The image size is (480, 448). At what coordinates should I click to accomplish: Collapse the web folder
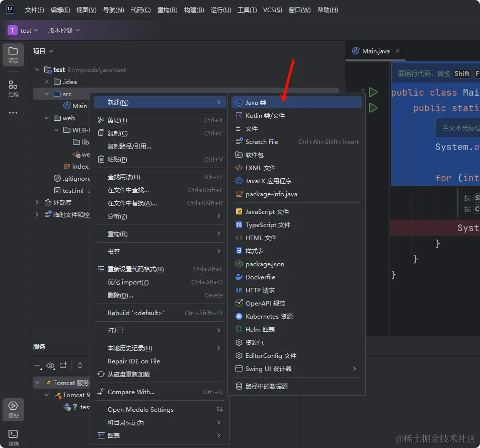(x=46, y=118)
